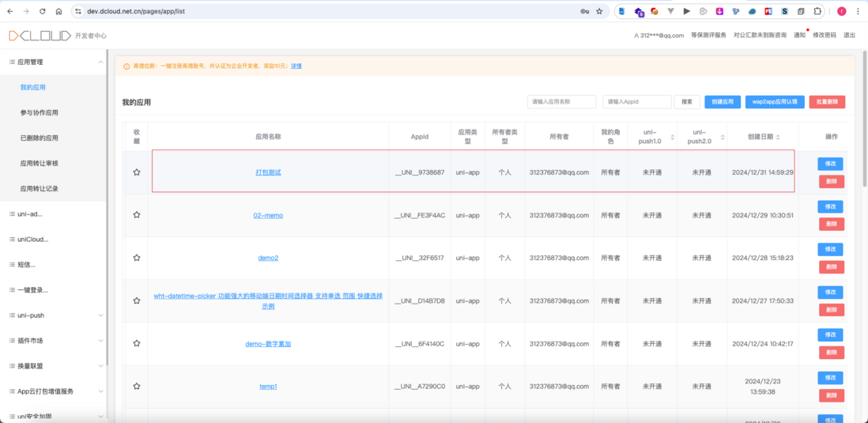Open the pink download-arrow extension

click(719, 11)
